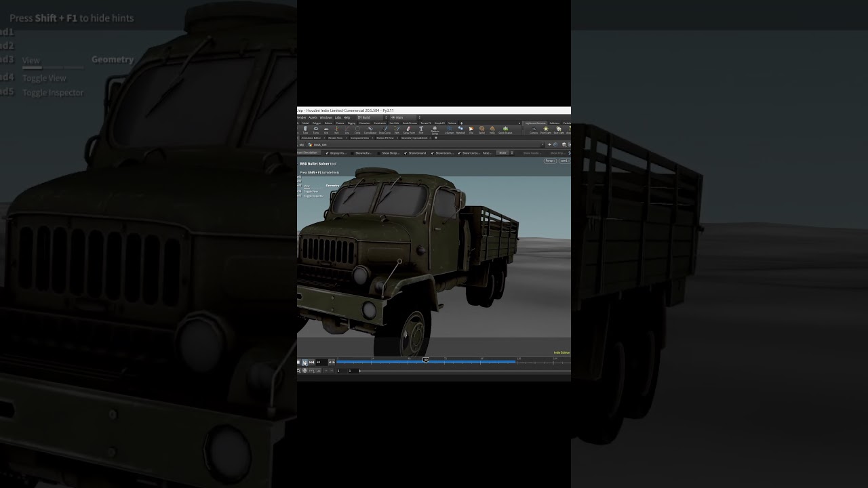
Task: Select the Draw Curve shelf tool
Action: 384,130
